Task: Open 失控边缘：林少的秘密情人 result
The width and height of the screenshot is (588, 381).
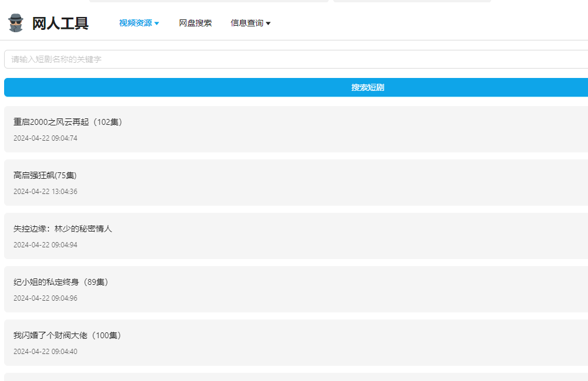Action: tap(63, 229)
